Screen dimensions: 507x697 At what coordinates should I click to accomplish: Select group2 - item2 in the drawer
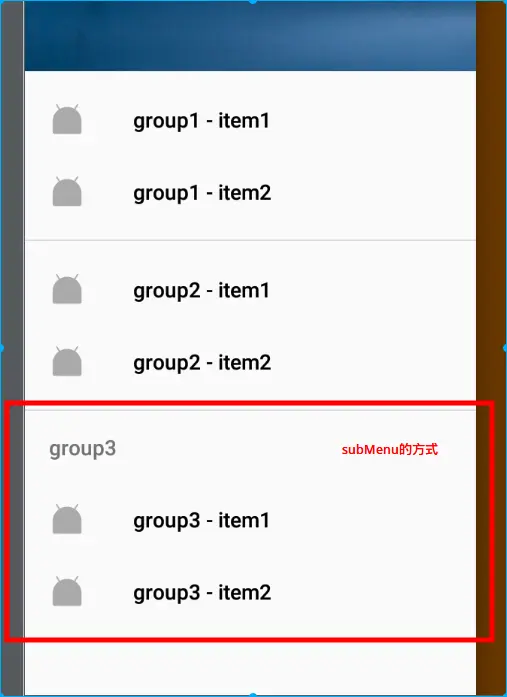click(x=250, y=362)
